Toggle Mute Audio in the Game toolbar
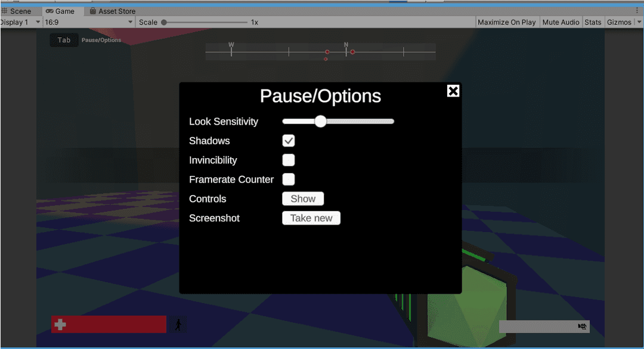The height and width of the screenshot is (349, 644). (x=561, y=22)
